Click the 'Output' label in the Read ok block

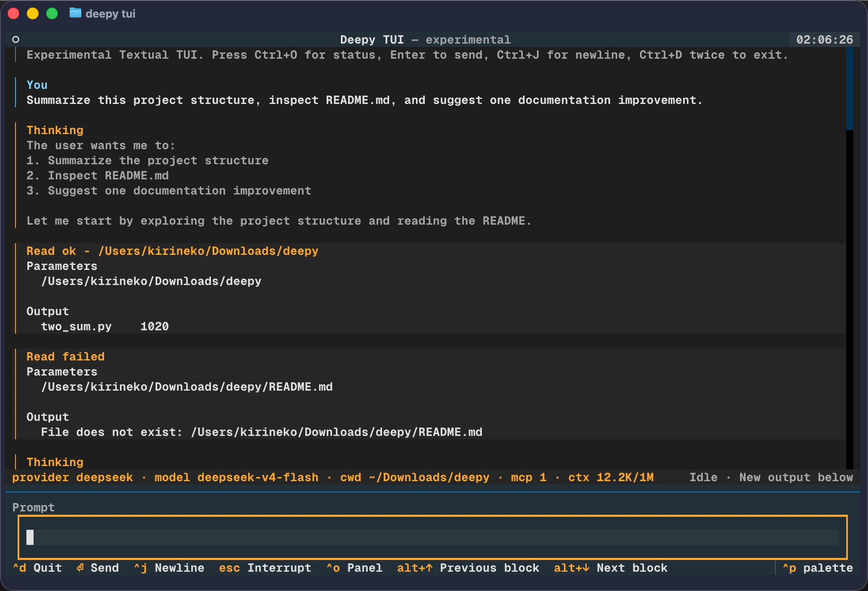click(x=48, y=311)
